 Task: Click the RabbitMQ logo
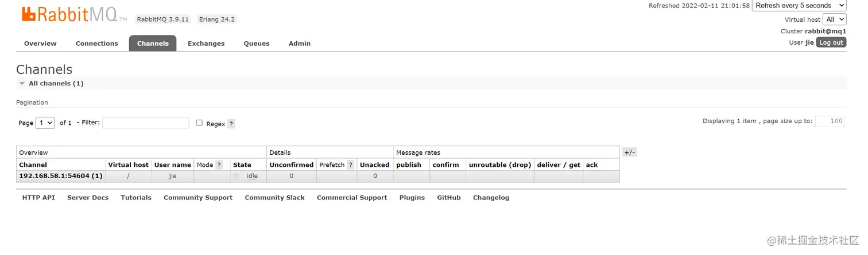click(x=75, y=15)
